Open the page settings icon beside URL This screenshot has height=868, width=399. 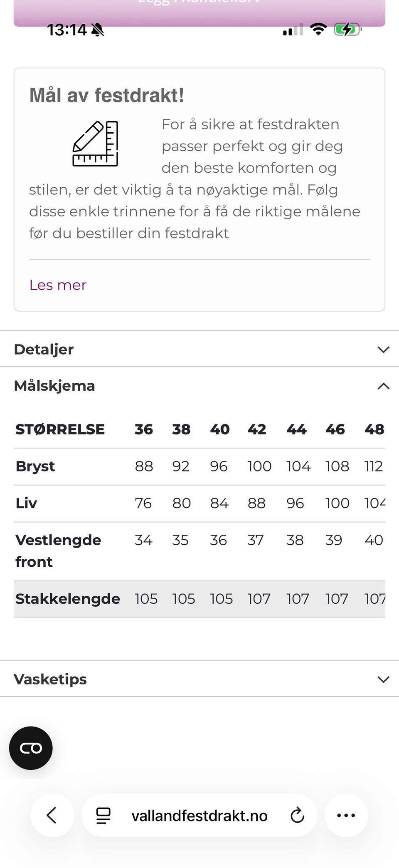coord(103,816)
